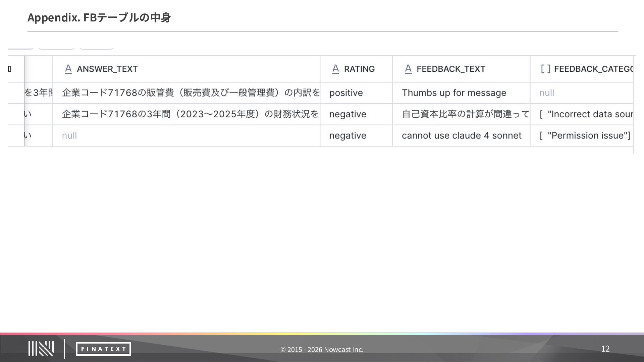Click the FINATEXT logo in footer

pyautogui.click(x=103, y=349)
